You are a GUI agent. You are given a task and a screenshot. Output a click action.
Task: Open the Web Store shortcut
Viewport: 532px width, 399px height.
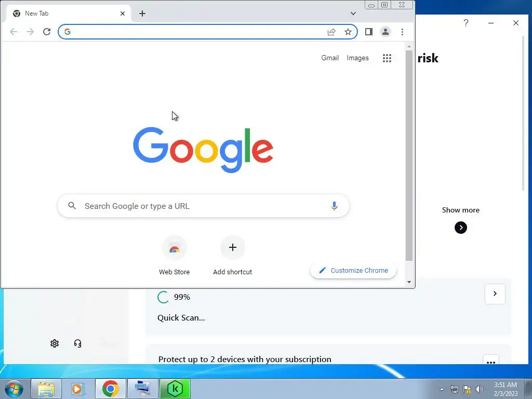[x=175, y=255]
